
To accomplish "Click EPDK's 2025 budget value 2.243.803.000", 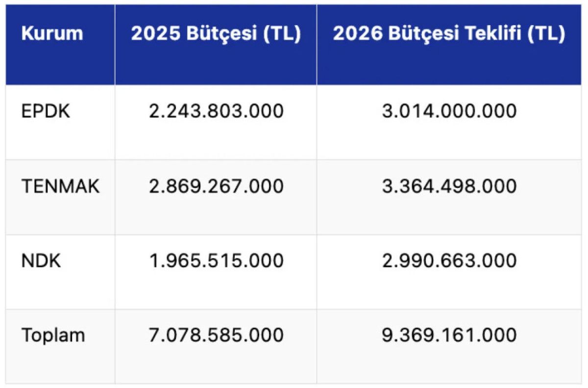I will point(216,111).
